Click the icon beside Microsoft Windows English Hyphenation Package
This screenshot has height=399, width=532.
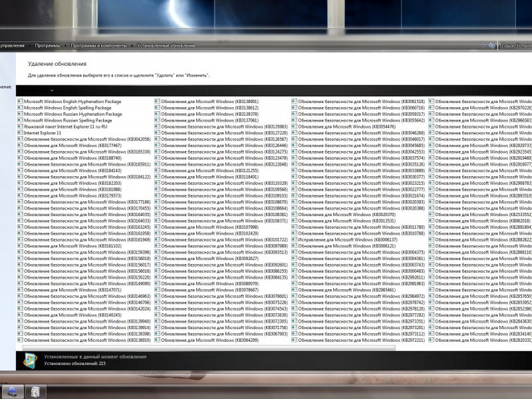coord(21,102)
